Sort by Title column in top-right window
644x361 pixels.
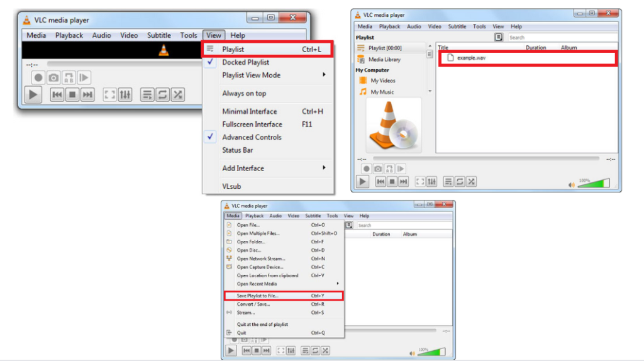tap(443, 48)
